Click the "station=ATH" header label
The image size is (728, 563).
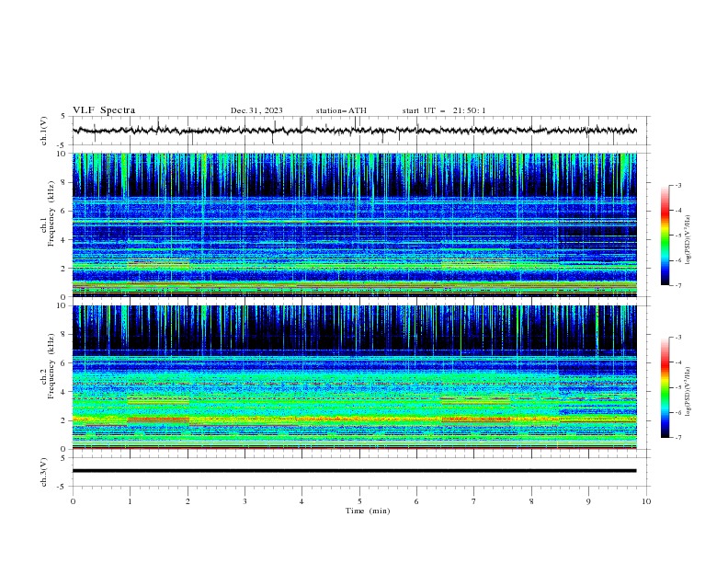[341, 110]
